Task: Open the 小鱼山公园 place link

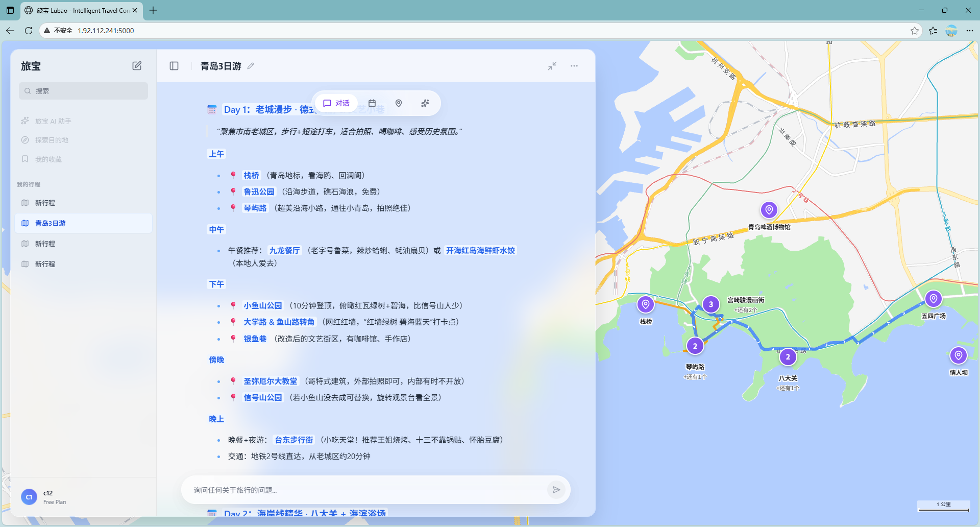Action: (263, 305)
